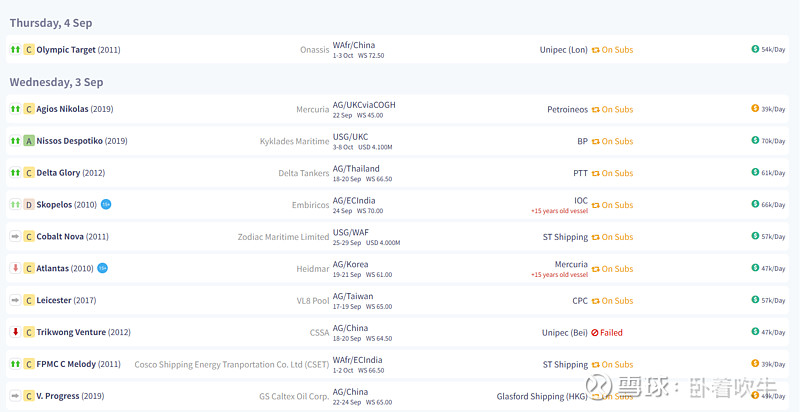The height and width of the screenshot is (412, 800).
Task: Click charterer Petroineos
Action: pyautogui.click(x=567, y=110)
